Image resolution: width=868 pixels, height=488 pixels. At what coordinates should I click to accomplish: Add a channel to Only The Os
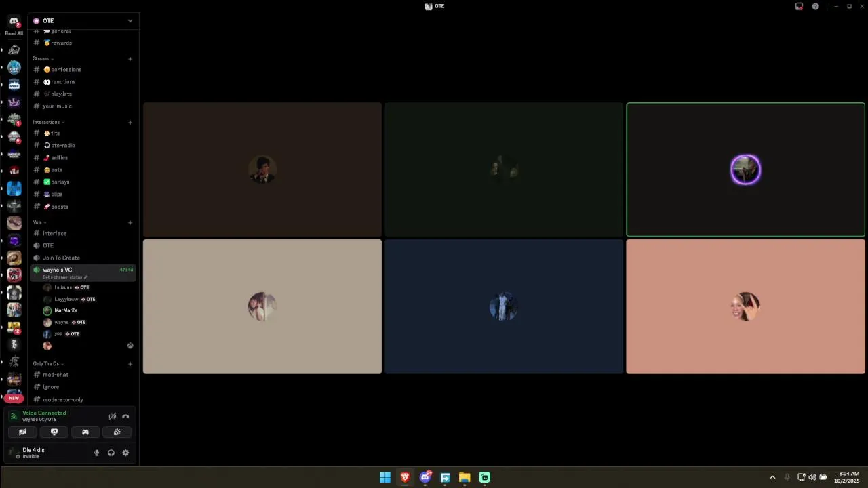tap(130, 364)
